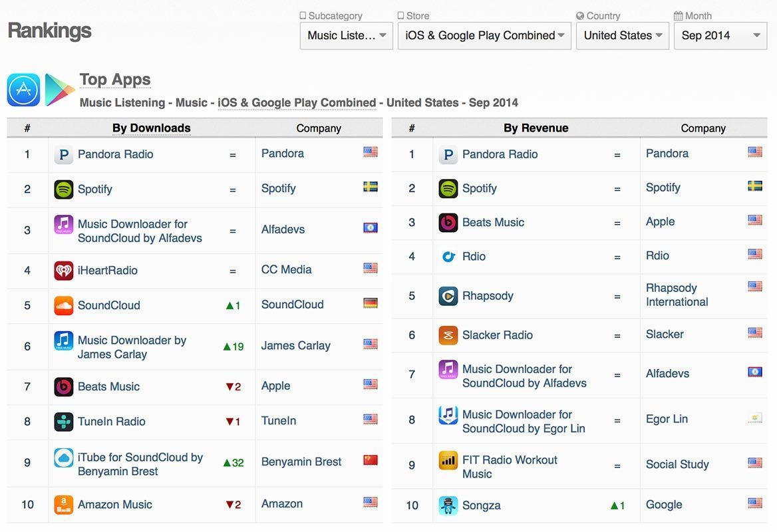Click the Sweden flag next to Spotify downloads
The image size is (777, 532).
[x=371, y=188]
